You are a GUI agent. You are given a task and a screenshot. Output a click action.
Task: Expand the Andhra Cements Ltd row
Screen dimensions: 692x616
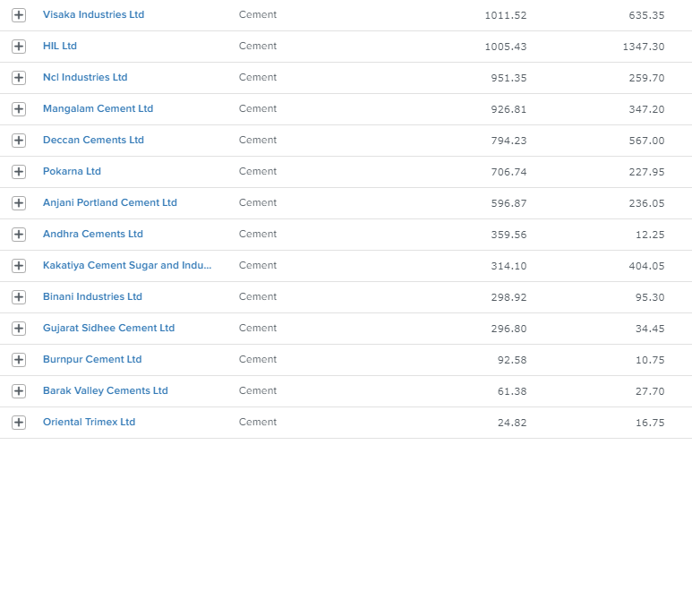(x=19, y=235)
